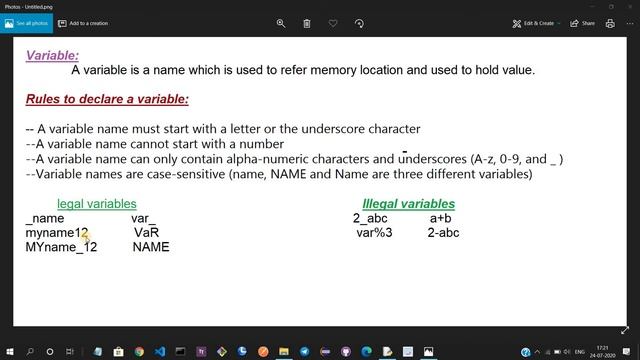
Task: Open Cortana circle icon in taskbar
Action: click(x=50, y=351)
